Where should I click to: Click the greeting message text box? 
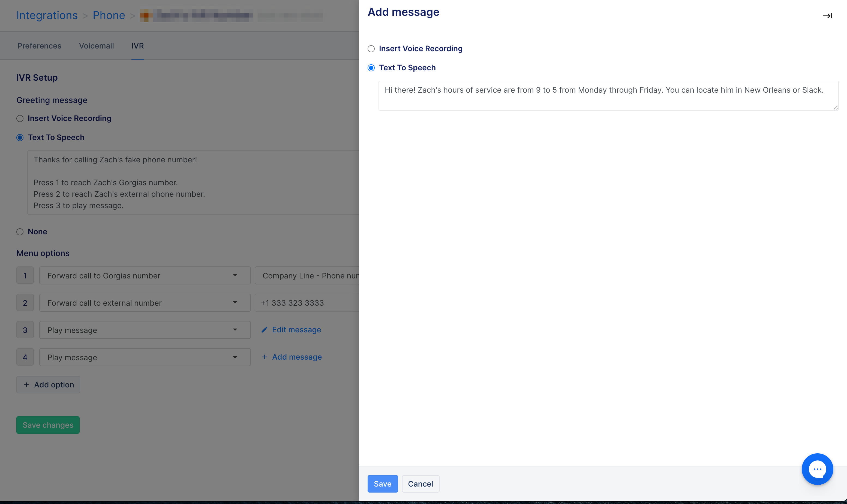point(193,183)
